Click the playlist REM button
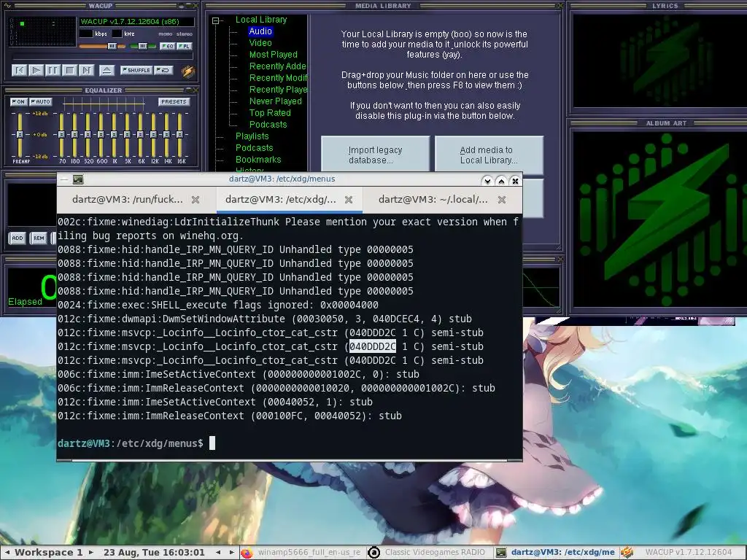 (x=39, y=238)
